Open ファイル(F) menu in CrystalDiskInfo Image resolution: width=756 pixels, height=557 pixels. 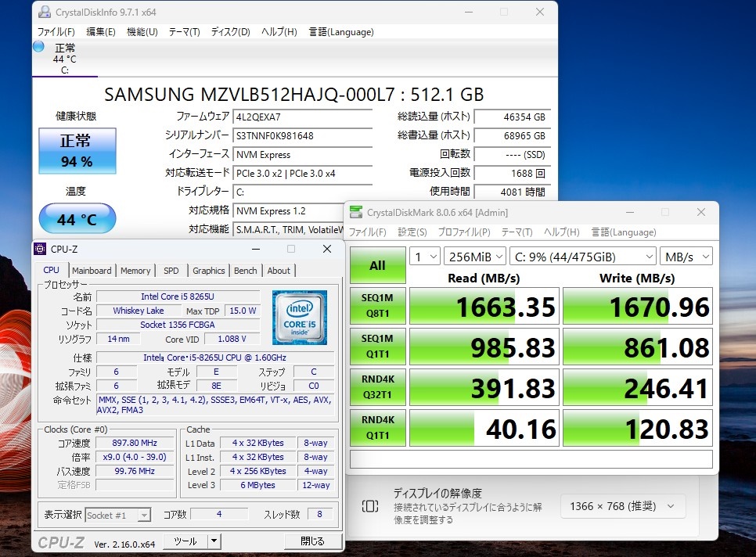tap(56, 32)
